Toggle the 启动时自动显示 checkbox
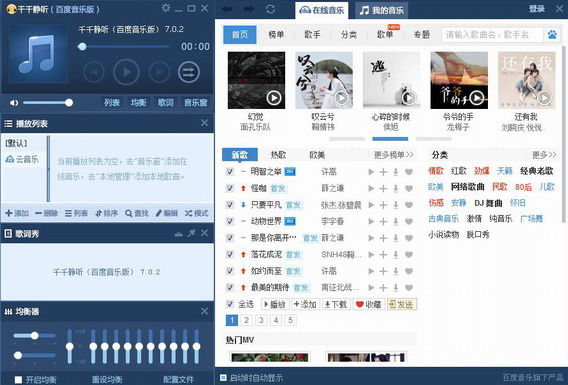 224,377
